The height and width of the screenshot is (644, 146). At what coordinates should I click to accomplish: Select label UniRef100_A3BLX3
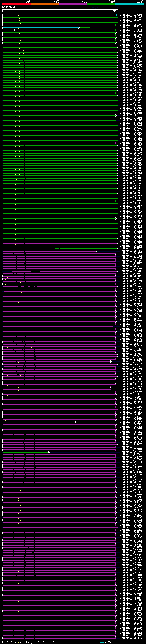(x=131, y=75)
